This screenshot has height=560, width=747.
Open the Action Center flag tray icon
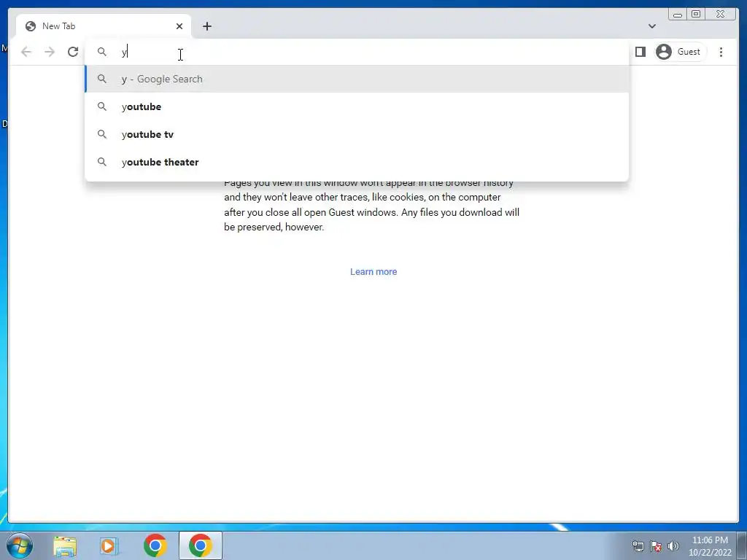656,546
